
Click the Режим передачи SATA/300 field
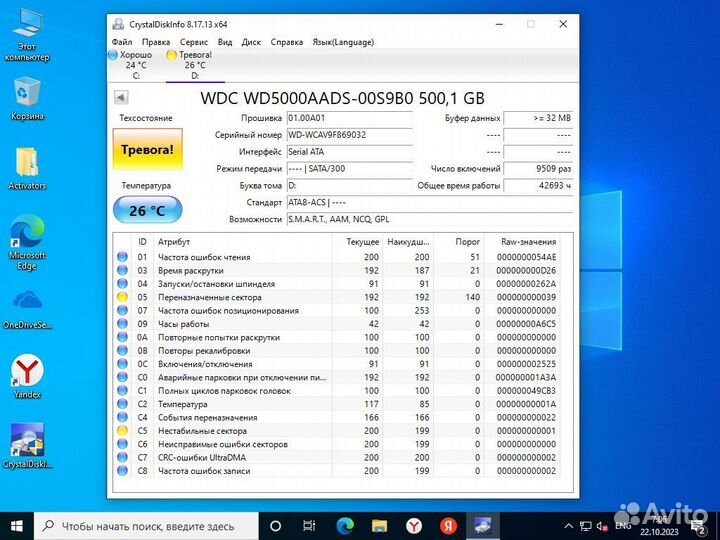pyautogui.click(x=349, y=169)
